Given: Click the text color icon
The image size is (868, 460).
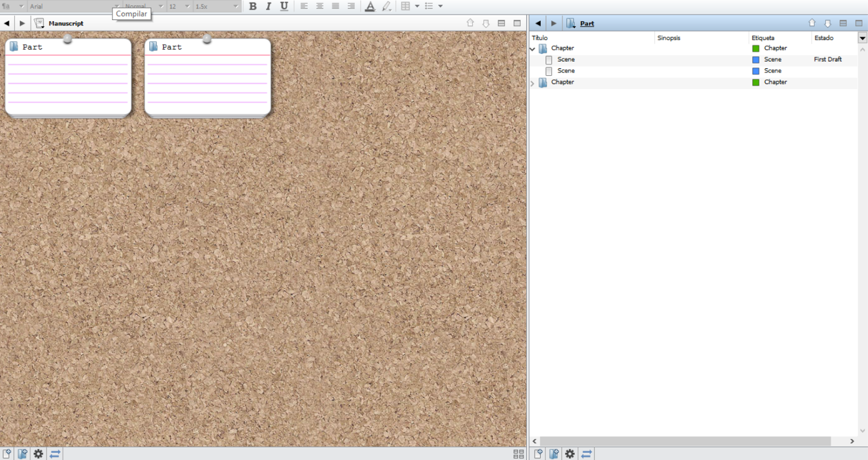Looking at the screenshot, I should pyautogui.click(x=370, y=7).
